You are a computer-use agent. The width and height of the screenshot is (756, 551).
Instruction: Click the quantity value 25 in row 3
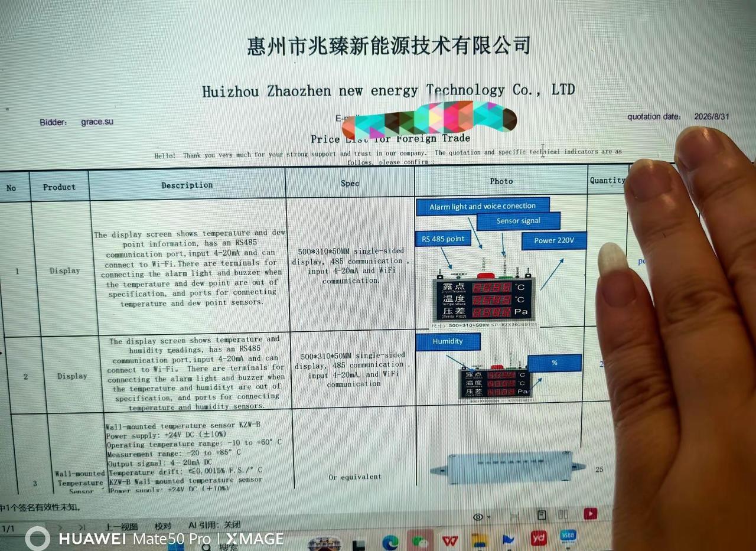click(599, 470)
